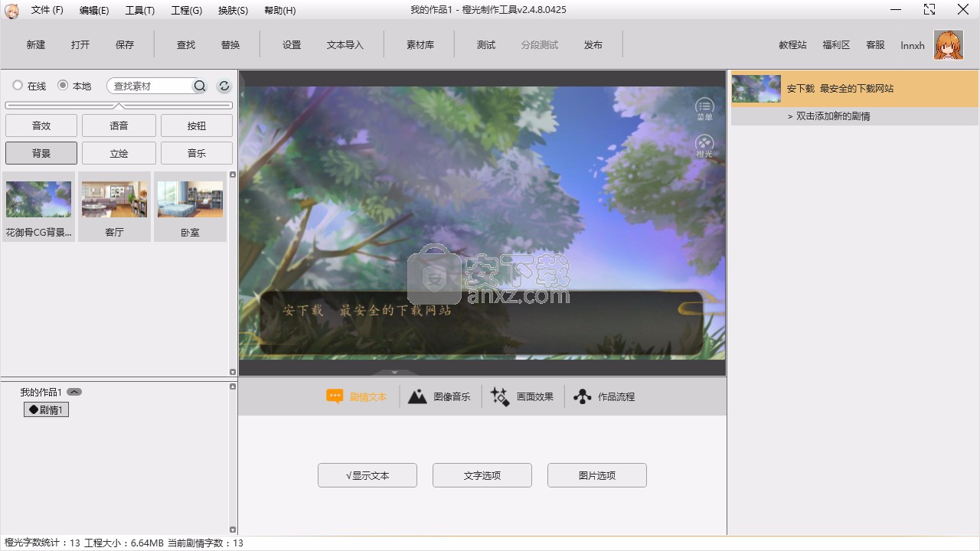Collapse the left panel with the side arrow
The height and width of the screenshot is (551, 980).
[242, 95]
